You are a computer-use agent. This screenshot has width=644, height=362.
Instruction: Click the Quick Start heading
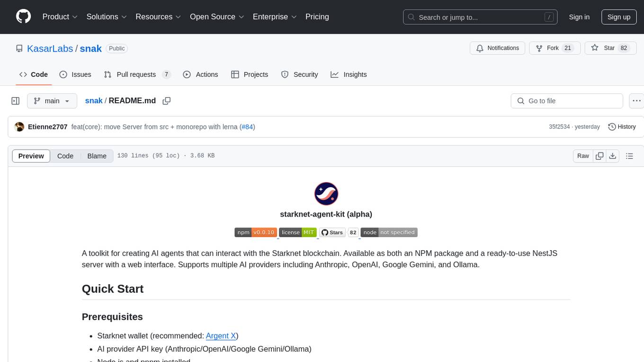click(113, 289)
